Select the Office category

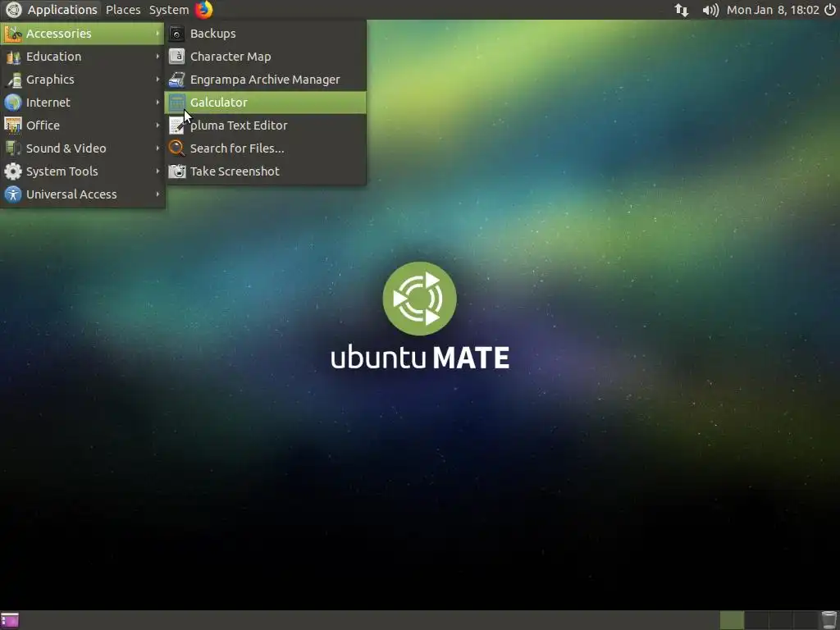coord(83,126)
